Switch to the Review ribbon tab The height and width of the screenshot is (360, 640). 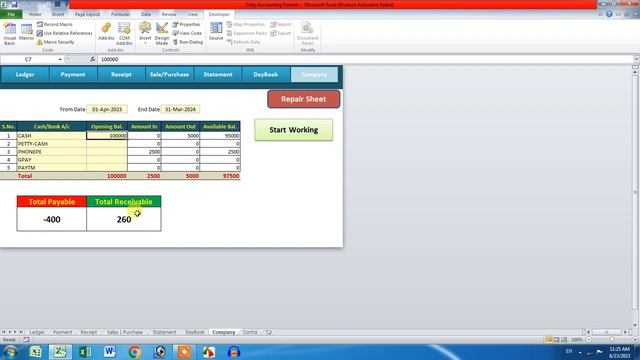tap(169, 14)
